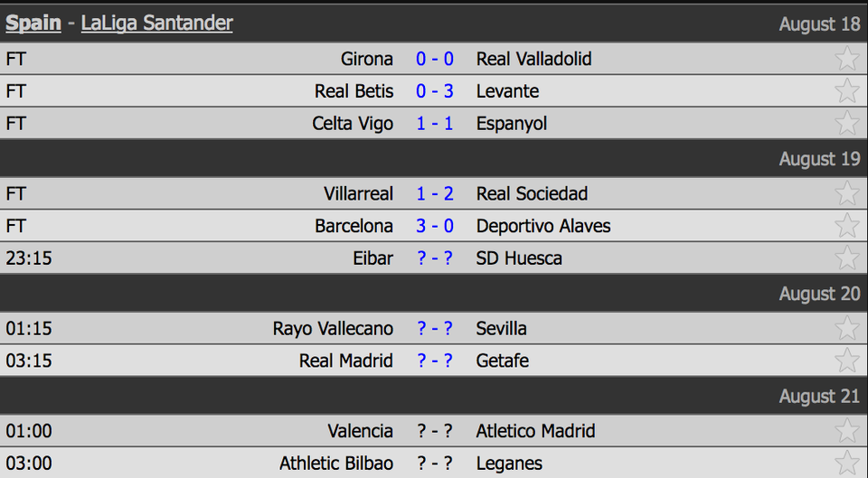Select the 1 - 1 Celta Vigo score
Image resolution: width=868 pixels, height=478 pixels.
(435, 123)
